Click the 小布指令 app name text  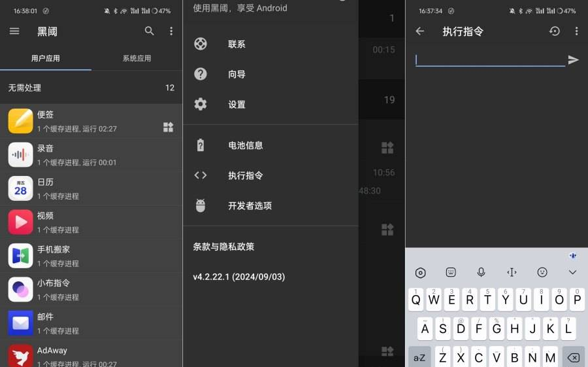coord(54,283)
